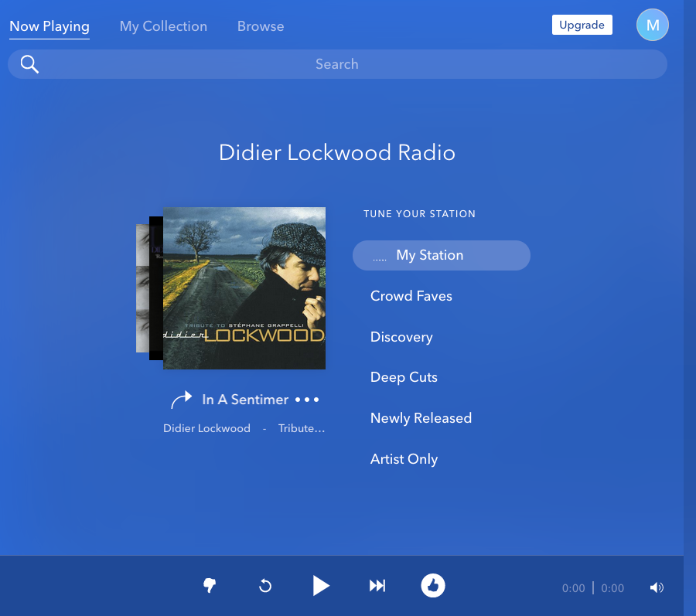The height and width of the screenshot is (616, 696).
Task: Share the song using arrow icon
Action: pyautogui.click(x=181, y=400)
